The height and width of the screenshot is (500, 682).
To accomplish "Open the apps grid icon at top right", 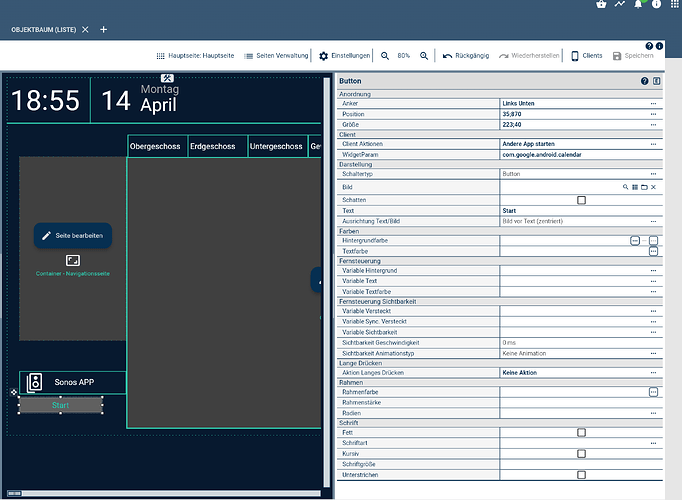I will pos(675,4).
